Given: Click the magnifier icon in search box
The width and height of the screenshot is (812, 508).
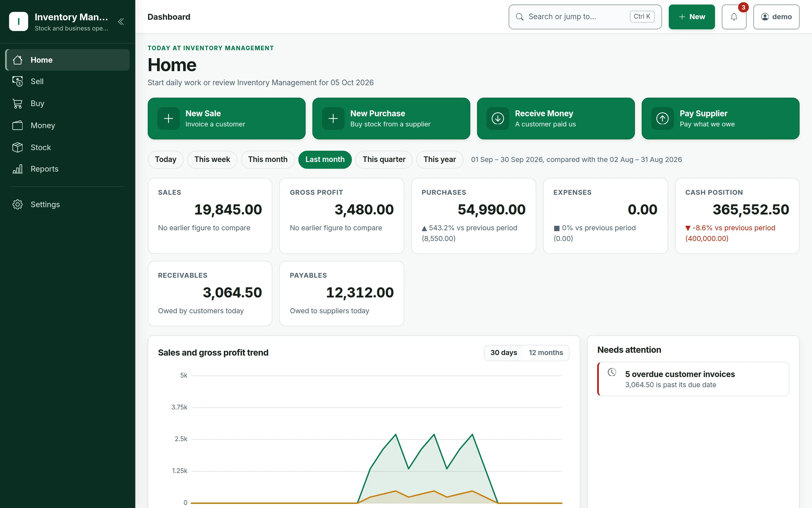Looking at the screenshot, I should 520,17.
